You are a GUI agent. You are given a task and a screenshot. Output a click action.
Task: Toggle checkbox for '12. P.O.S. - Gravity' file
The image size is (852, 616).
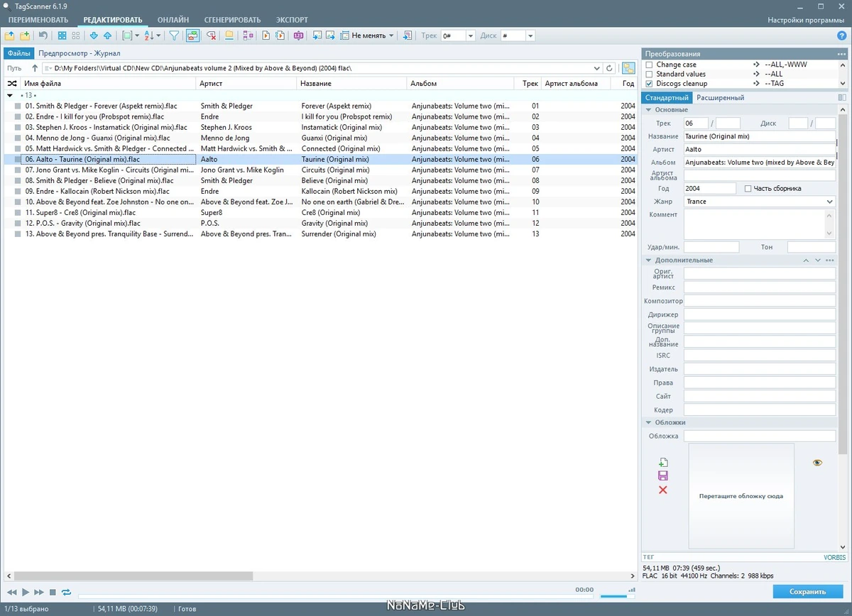point(18,223)
